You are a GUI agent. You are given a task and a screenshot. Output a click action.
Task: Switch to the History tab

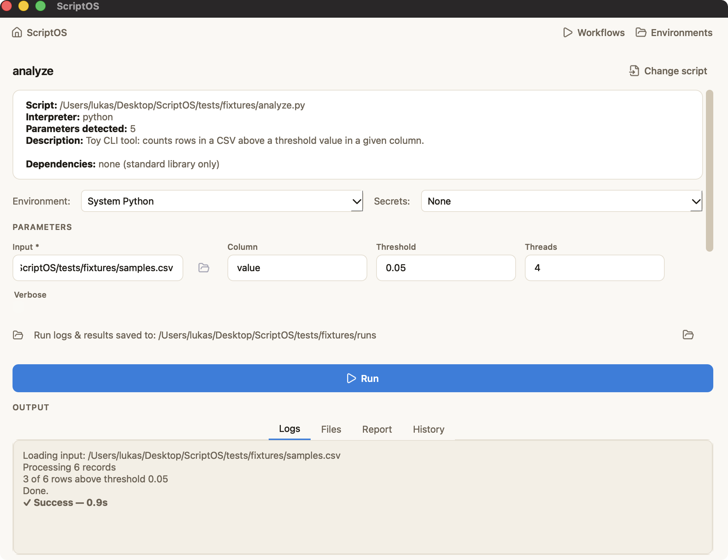(428, 429)
